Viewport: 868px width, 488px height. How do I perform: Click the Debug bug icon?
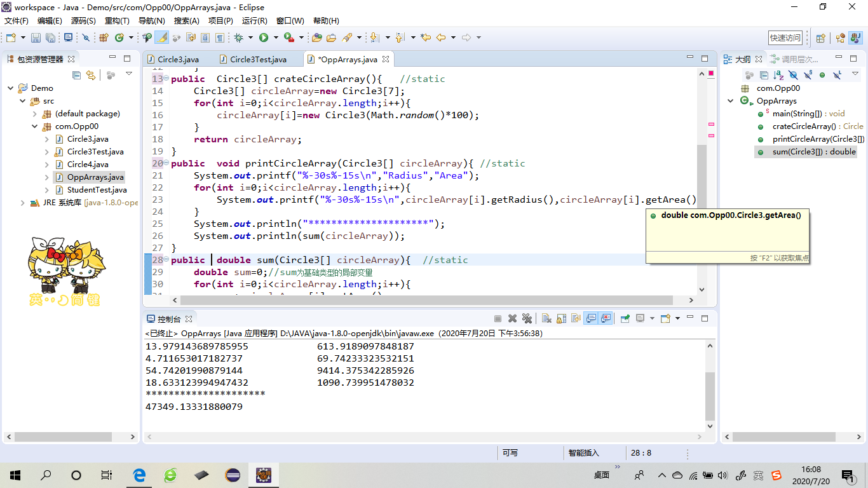238,37
